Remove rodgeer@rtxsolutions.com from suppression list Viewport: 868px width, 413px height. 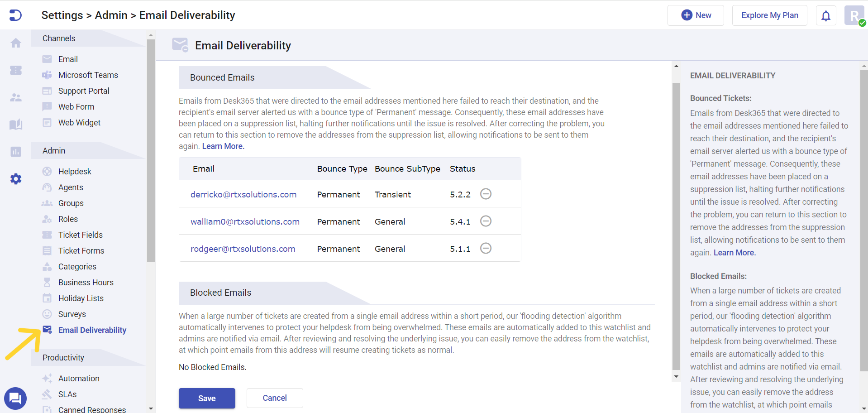486,248
